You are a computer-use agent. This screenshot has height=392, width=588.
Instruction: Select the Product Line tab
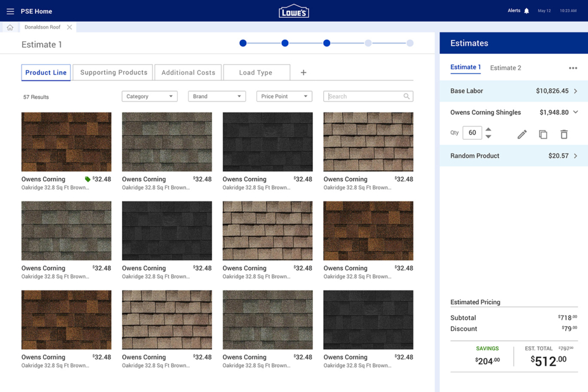coord(46,72)
